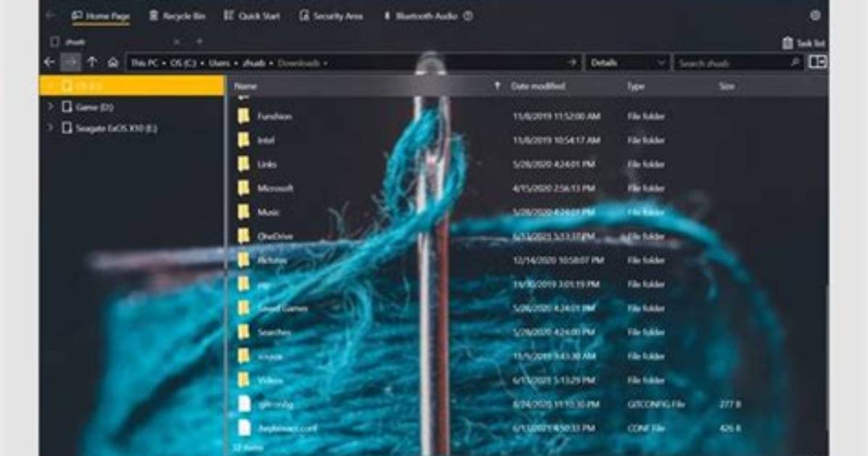
Task: Sort by the Type column header
Action: 636,86
